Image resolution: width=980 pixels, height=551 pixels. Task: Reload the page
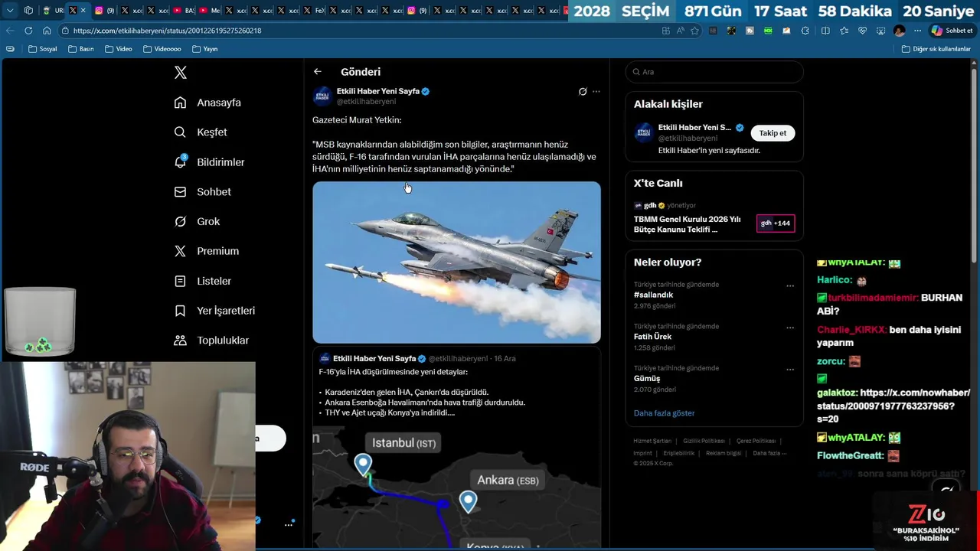click(x=28, y=31)
